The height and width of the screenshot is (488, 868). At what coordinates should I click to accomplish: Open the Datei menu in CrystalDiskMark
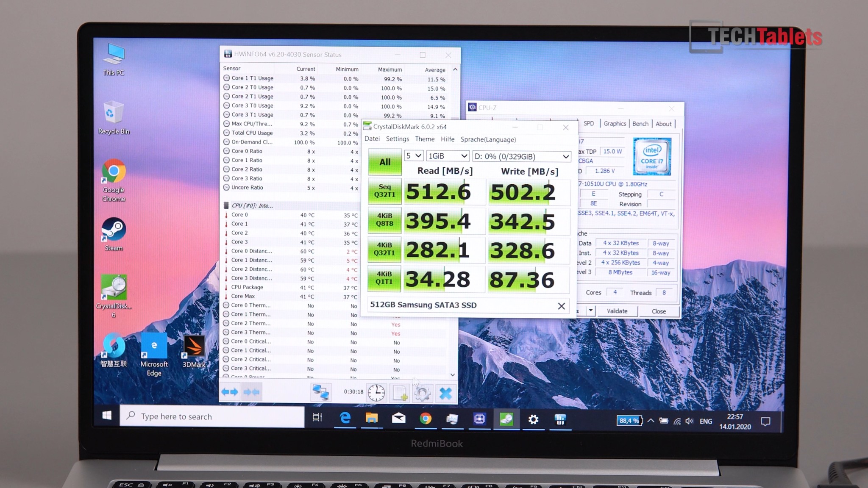pyautogui.click(x=372, y=139)
